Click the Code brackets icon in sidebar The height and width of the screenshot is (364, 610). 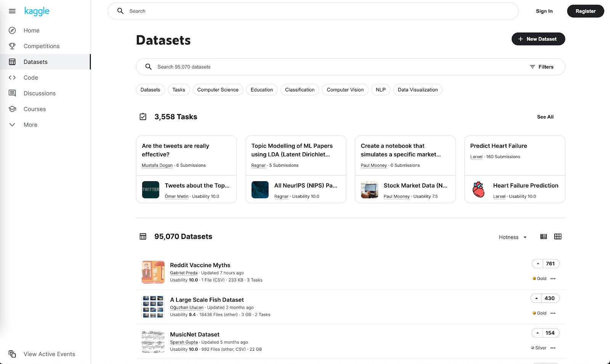12,78
